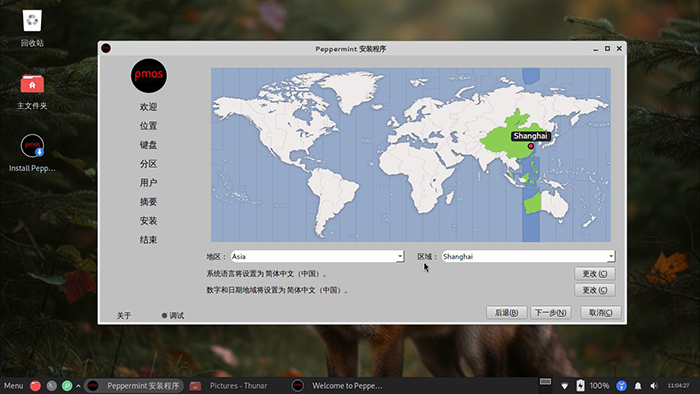Open the terminal launcher in the taskbar
Screen dimensions: 700x394
pyautogui.click(x=51, y=386)
